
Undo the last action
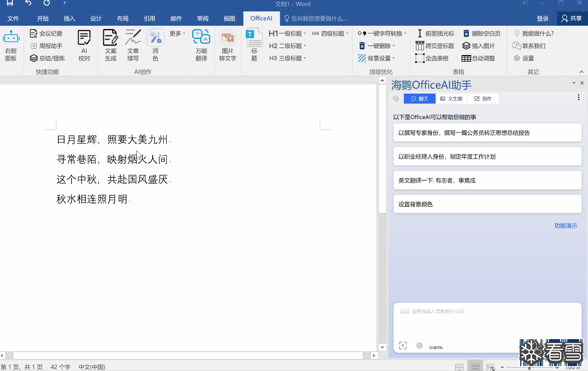(x=28, y=3)
